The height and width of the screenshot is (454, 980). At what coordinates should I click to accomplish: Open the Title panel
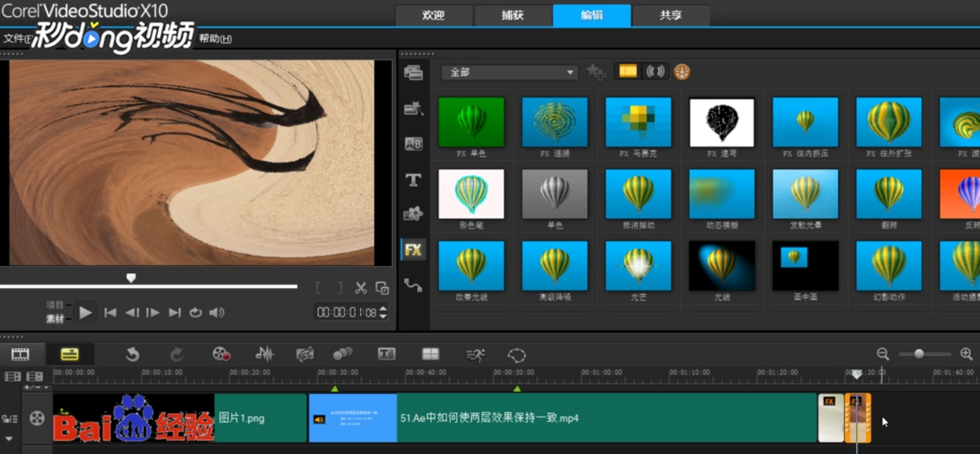(x=414, y=179)
